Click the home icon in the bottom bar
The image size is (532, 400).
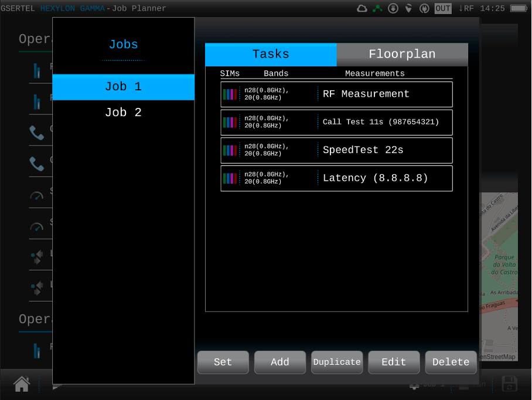point(22,384)
